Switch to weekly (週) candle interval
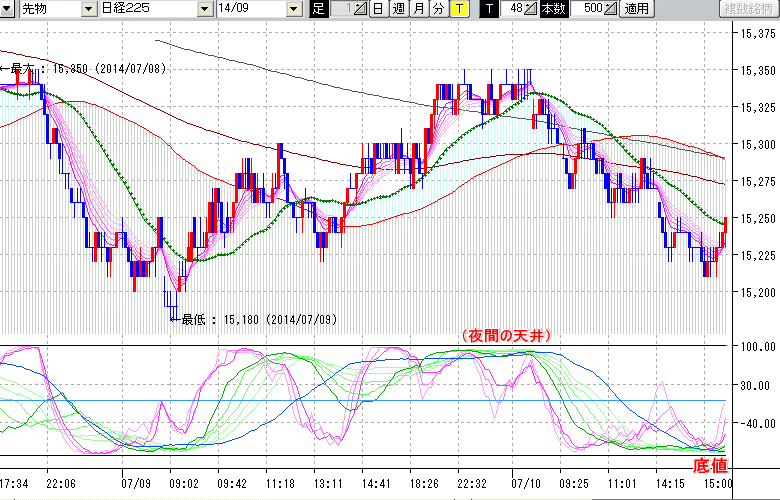This screenshot has height=500, width=780. [398, 9]
